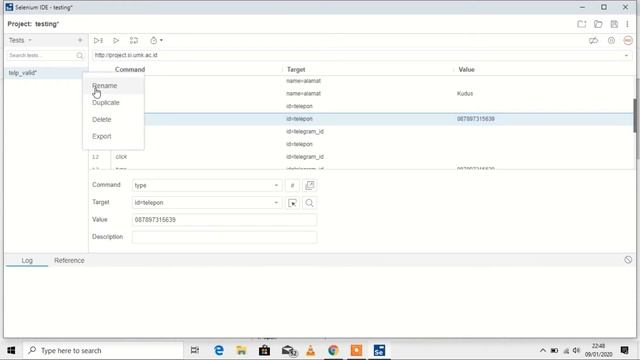This screenshot has width=640, height=360.
Task: Open VLC media player from taskbar
Action: click(x=311, y=351)
